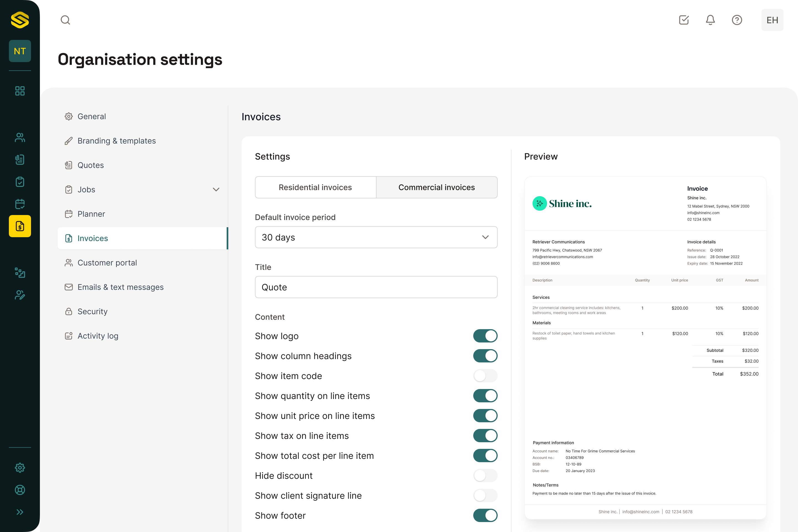This screenshot has height=532, width=798.
Task: Enable the Show item code toggle
Action: coord(485,376)
